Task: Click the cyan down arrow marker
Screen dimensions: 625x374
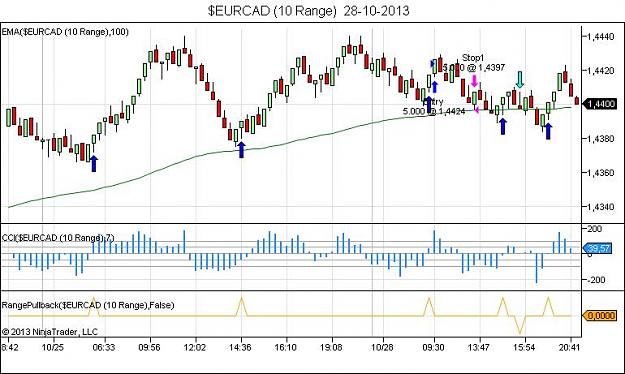Action: pyautogui.click(x=519, y=79)
